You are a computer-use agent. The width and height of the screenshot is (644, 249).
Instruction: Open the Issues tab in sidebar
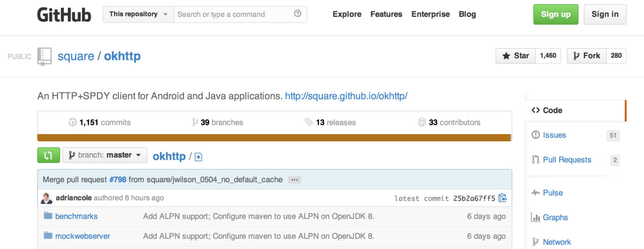click(554, 135)
